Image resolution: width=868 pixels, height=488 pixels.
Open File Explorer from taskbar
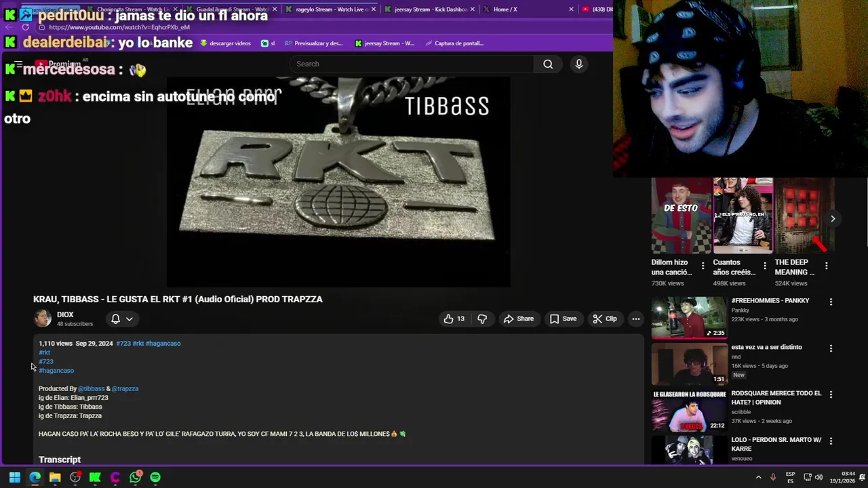click(x=55, y=477)
